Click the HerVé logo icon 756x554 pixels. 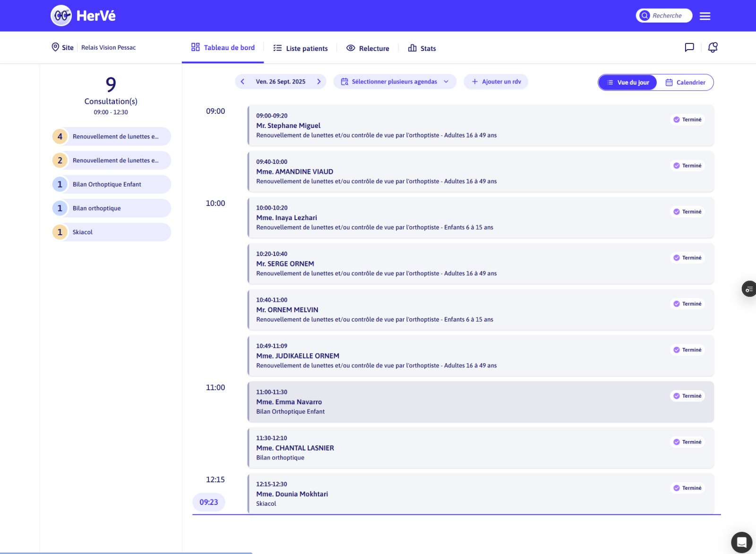tap(61, 16)
